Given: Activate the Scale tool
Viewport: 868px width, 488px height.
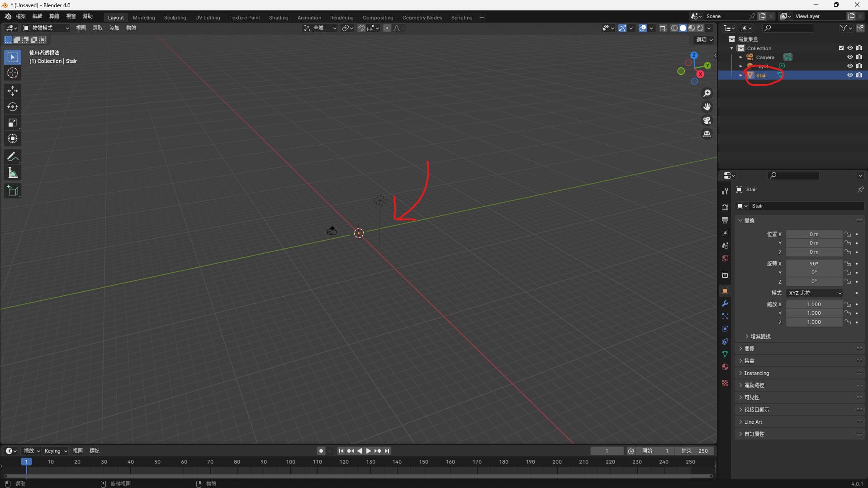Looking at the screenshot, I should 13,123.
